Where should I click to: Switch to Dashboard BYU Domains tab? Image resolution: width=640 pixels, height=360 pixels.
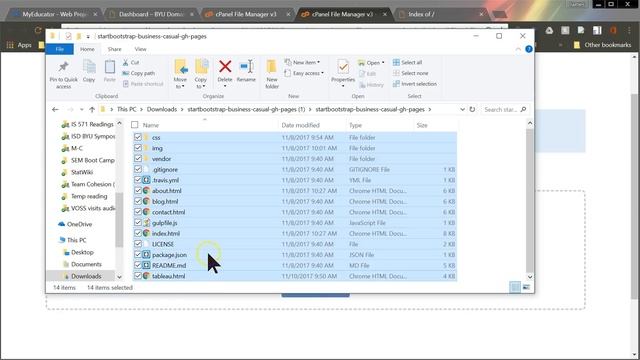(151, 14)
